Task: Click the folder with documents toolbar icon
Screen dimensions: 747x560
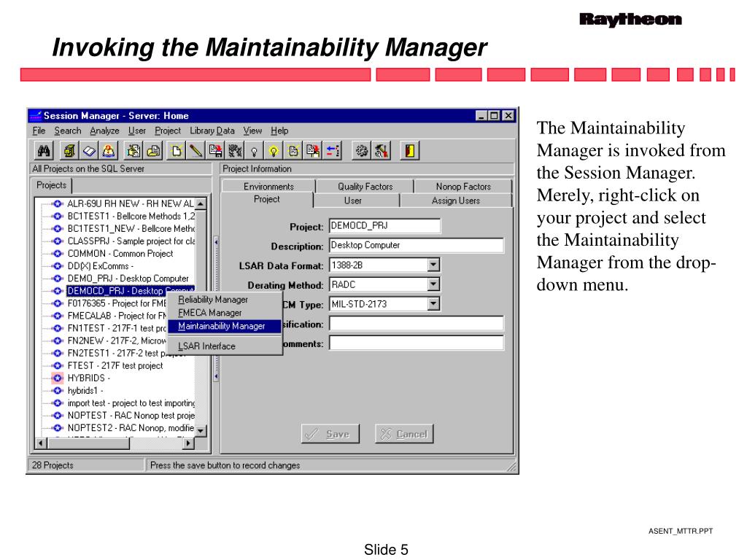Action: (153, 151)
